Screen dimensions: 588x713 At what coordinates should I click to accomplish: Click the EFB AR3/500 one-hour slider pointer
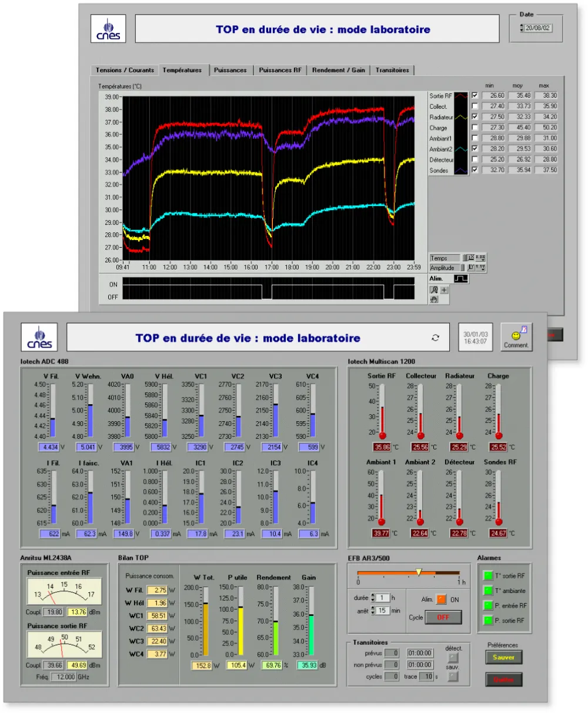coord(419,572)
